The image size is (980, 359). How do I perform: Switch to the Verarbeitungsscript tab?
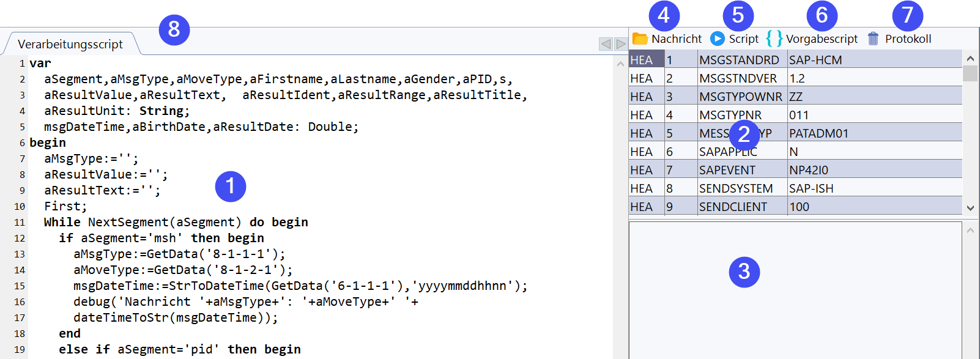(x=70, y=44)
